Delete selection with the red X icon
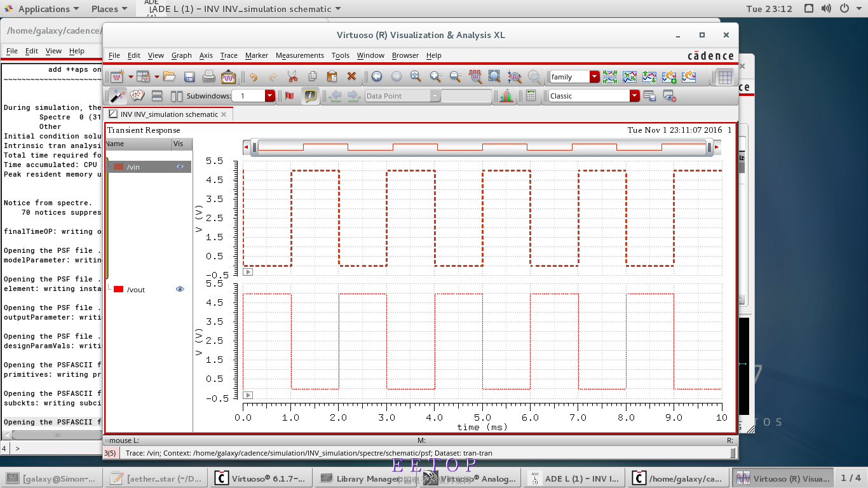The height and width of the screenshot is (488, 868). click(351, 77)
